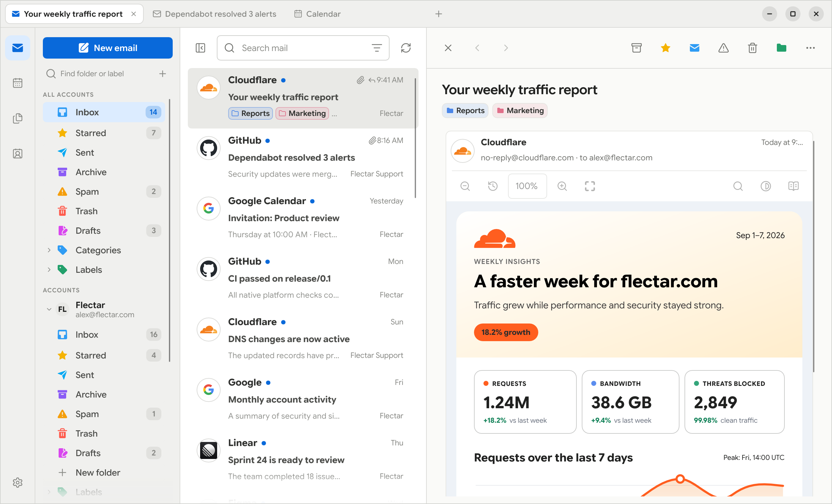Click the chart peak marker point
832x504 pixels.
tap(680, 479)
